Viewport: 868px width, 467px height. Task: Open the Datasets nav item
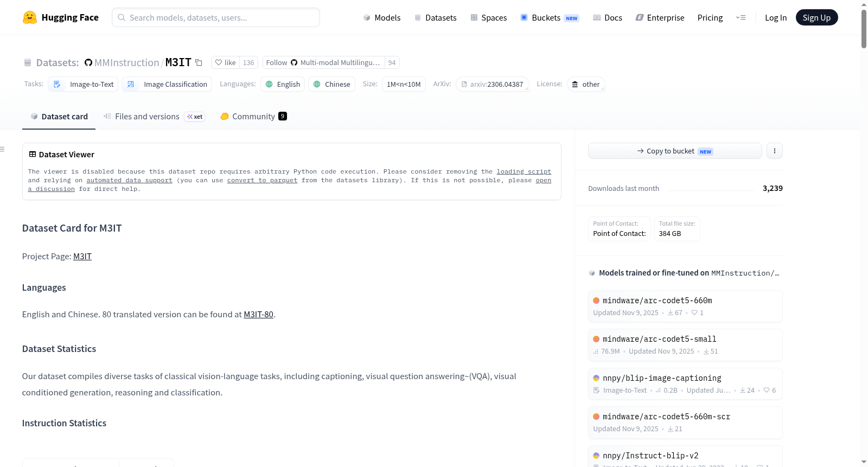435,17
